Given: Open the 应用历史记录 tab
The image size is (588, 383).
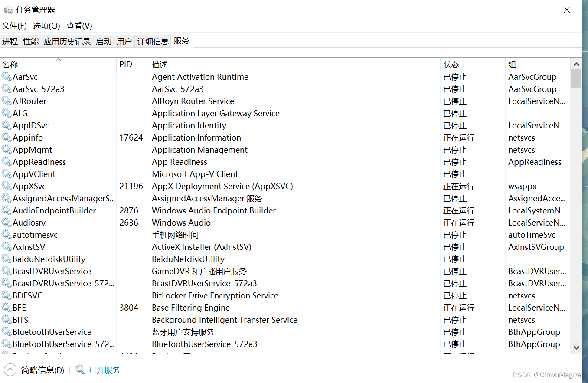Looking at the screenshot, I should tap(67, 41).
